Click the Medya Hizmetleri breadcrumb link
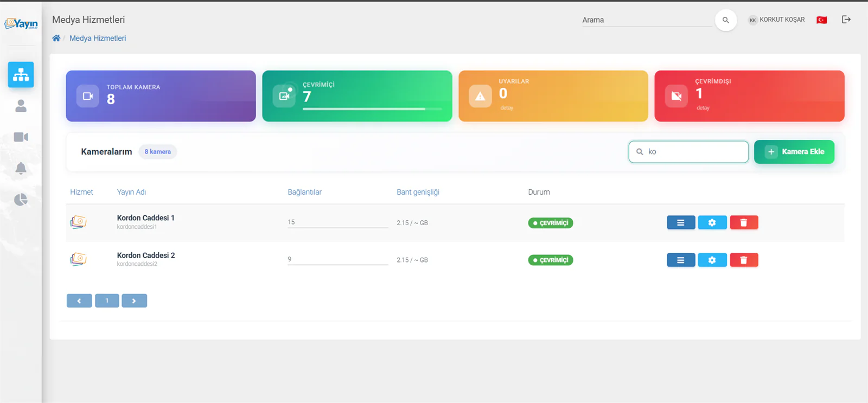 98,38
